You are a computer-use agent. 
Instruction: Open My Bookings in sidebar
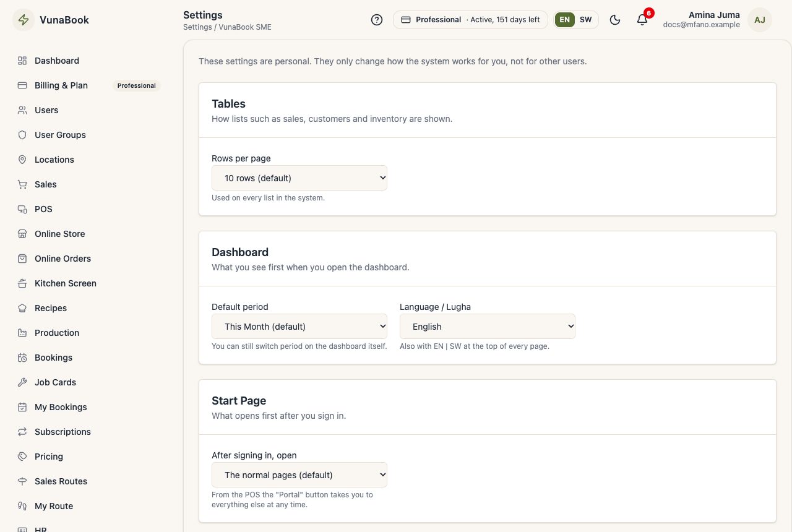(x=89, y=407)
